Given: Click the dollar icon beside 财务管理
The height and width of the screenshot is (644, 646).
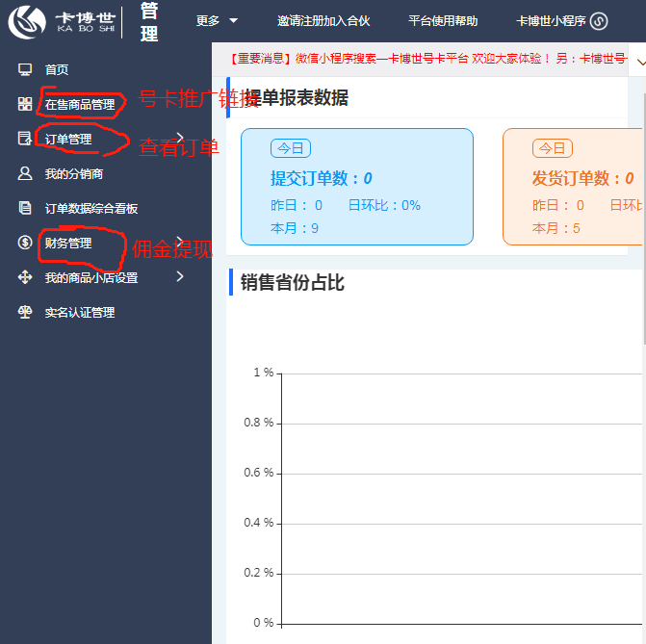Looking at the screenshot, I should pyautogui.click(x=25, y=243).
